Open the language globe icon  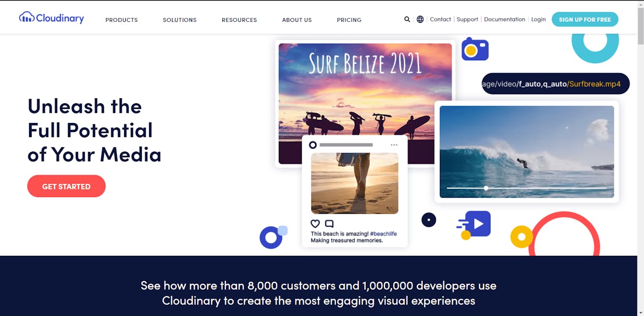tap(420, 19)
